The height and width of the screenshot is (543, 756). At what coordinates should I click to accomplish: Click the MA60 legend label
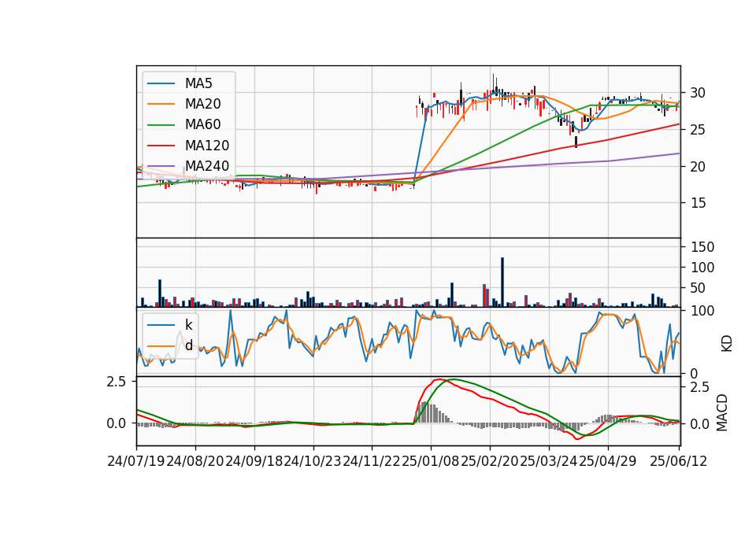[202, 125]
